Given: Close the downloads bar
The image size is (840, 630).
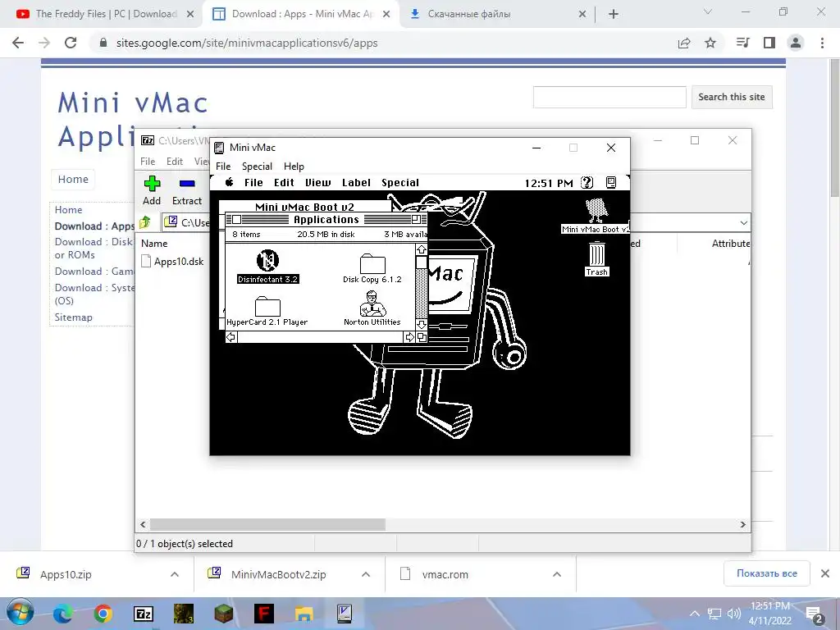Looking at the screenshot, I should coord(825,573).
